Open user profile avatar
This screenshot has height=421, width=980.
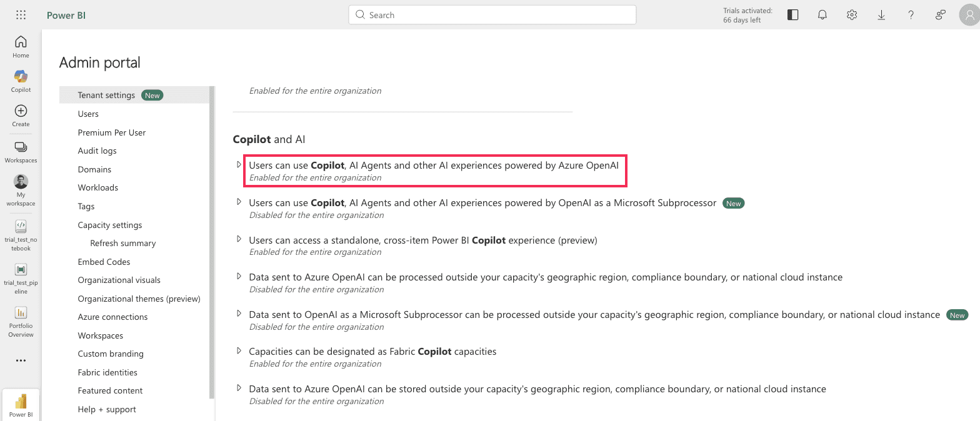969,15
